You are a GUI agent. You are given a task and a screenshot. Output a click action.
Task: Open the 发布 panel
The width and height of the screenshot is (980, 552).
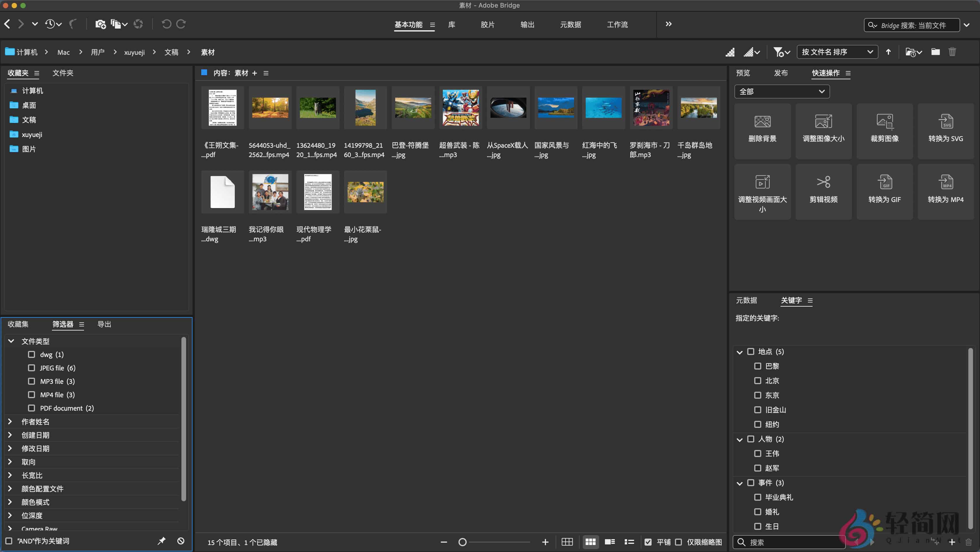tap(781, 73)
